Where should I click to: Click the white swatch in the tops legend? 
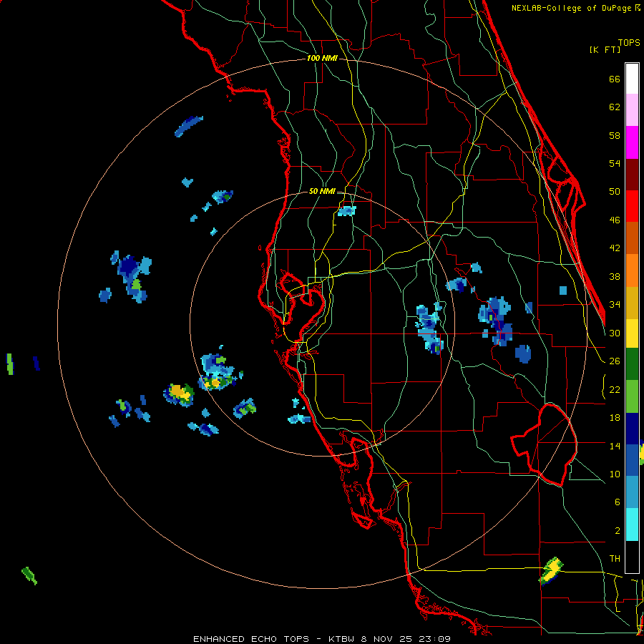click(632, 79)
